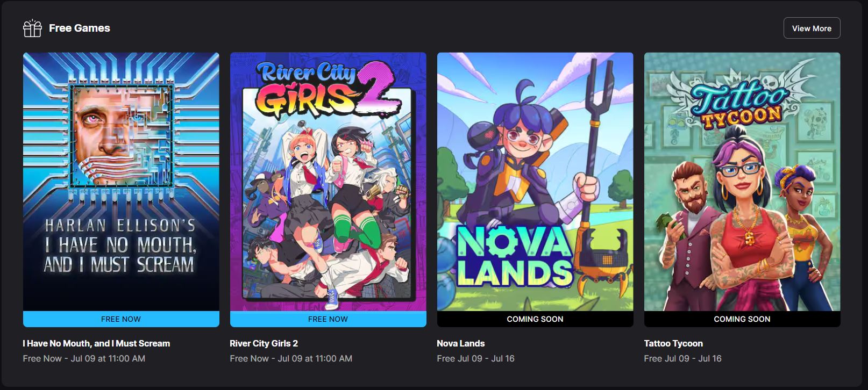Open the I Have No Mouth, and I Must Scream title

(96, 343)
